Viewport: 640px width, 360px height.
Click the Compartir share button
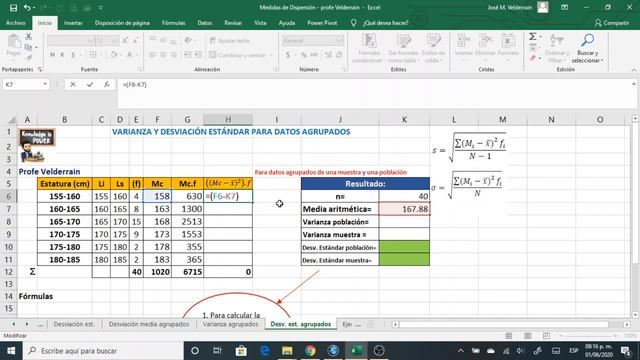[612, 23]
